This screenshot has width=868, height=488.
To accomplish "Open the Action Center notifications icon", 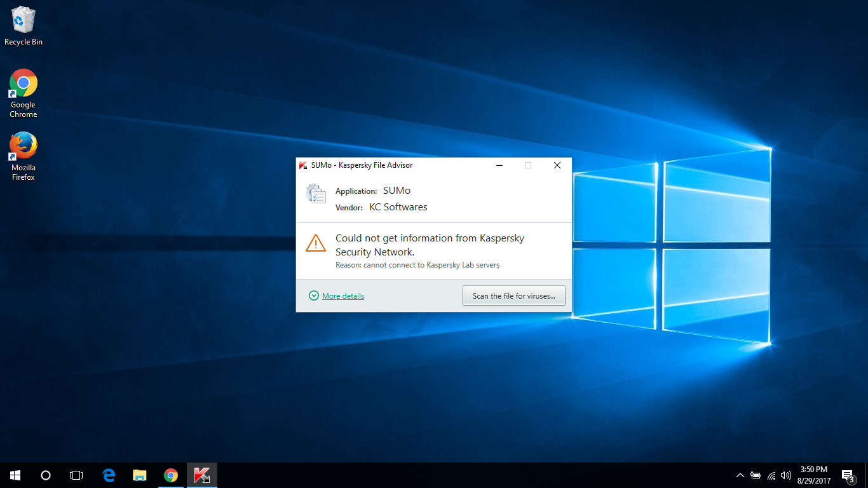I will (x=848, y=476).
